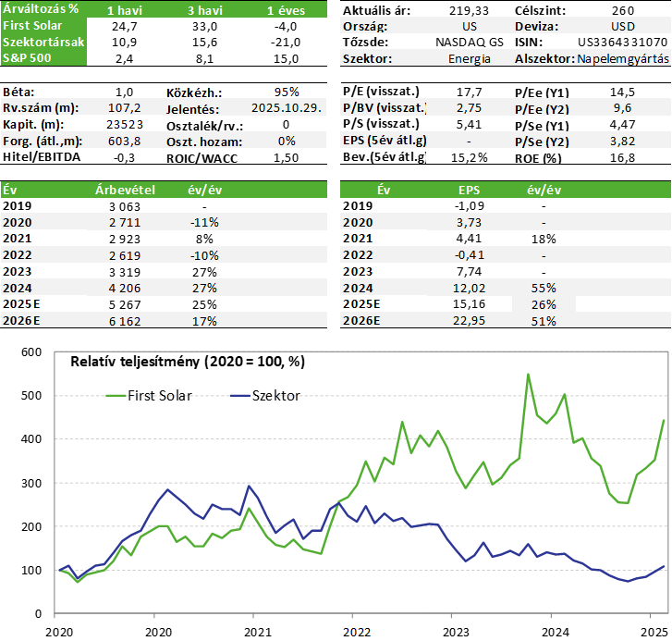Screen dimensions: 672x641
Task: Click the 2023 x-axis label
Action: pyautogui.click(x=456, y=632)
